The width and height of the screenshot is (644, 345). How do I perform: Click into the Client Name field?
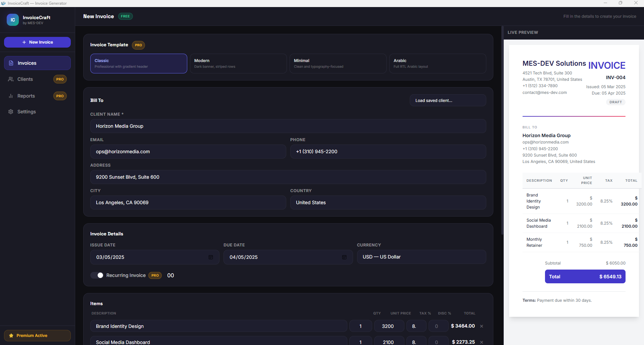[288, 126]
